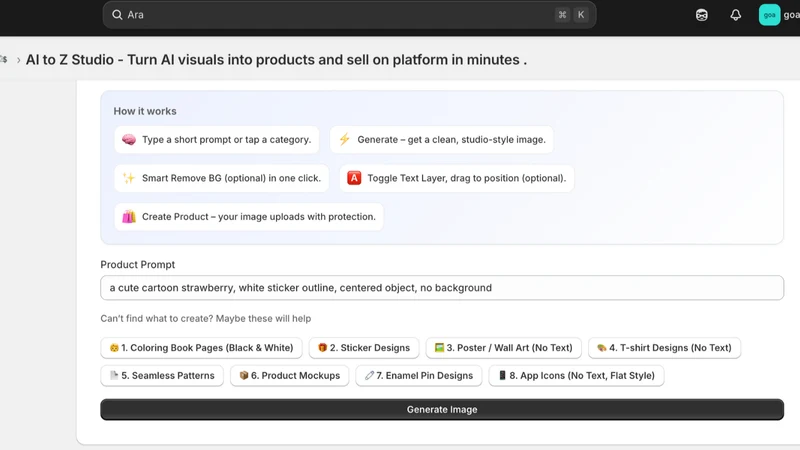This screenshot has width=800, height=450.
Task: Pick the Seamless Patterns category
Action: (162, 376)
